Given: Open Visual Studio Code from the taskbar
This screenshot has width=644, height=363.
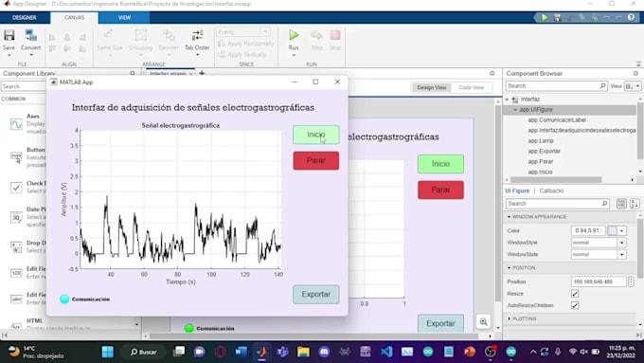Looking at the screenshot, I should 386,352.
